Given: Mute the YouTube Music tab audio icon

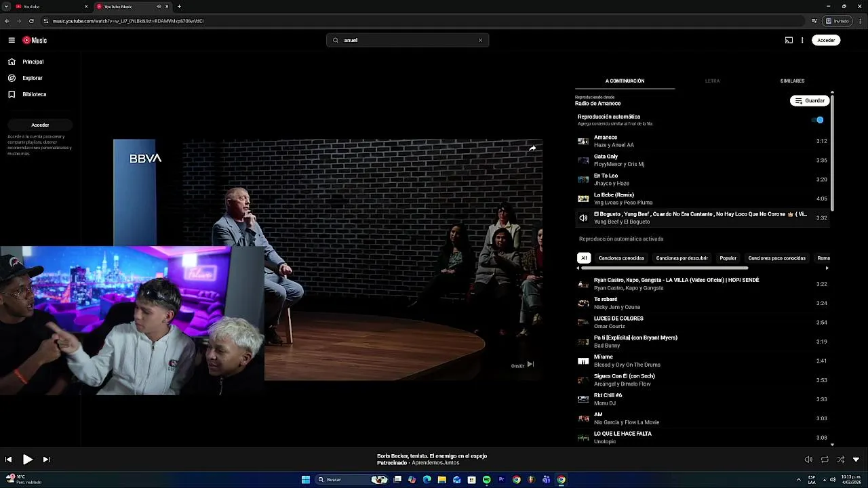Looking at the screenshot, I should [159, 6].
